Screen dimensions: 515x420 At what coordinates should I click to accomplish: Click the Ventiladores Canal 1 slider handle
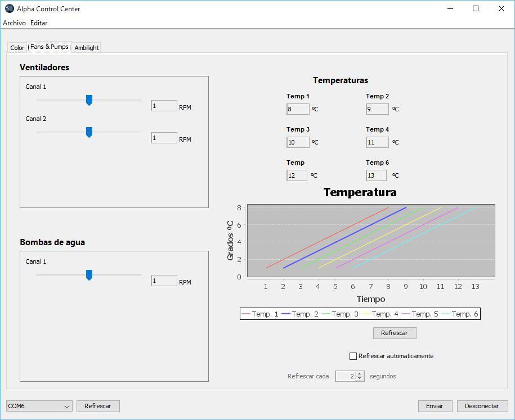[89, 100]
